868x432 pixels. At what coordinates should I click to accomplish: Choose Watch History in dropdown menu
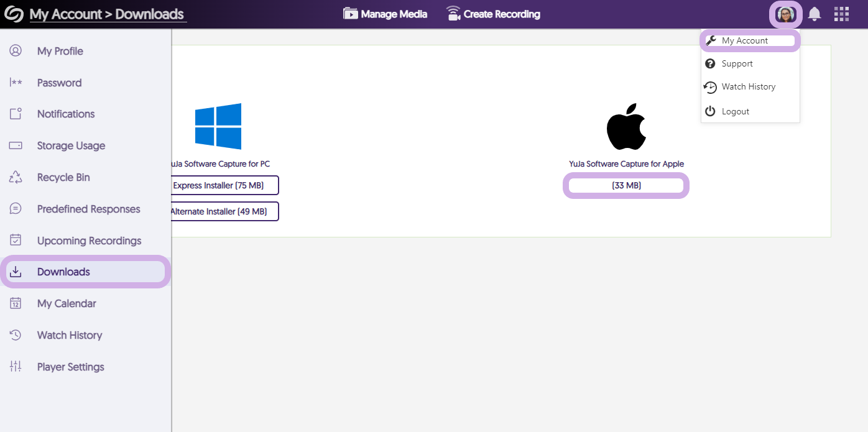coord(750,87)
